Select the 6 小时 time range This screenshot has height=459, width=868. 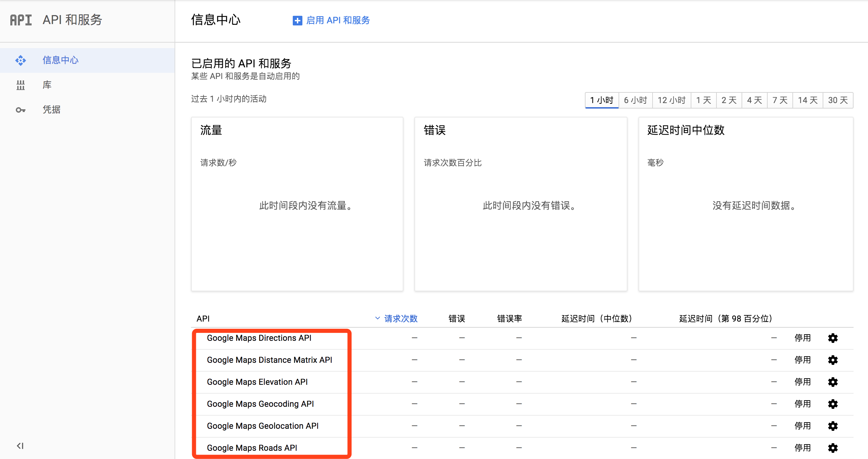(635, 100)
